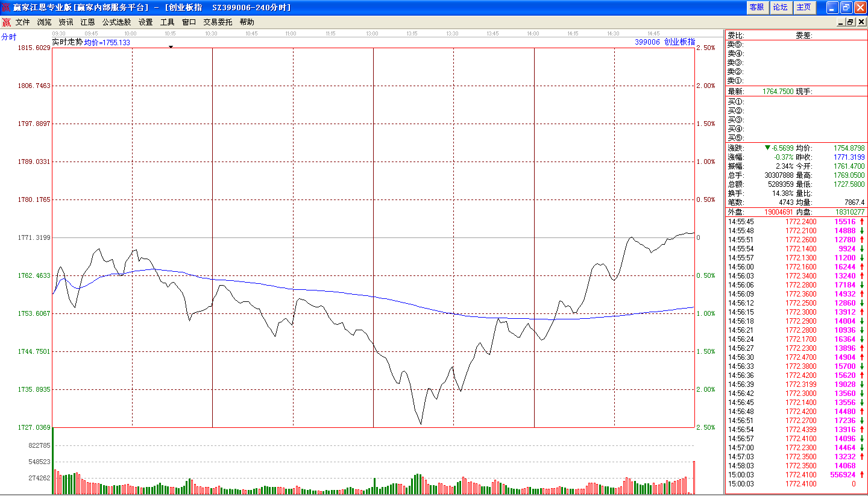Click the 实时走势 chart label
The height and width of the screenshot is (496, 868).
click(68, 42)
